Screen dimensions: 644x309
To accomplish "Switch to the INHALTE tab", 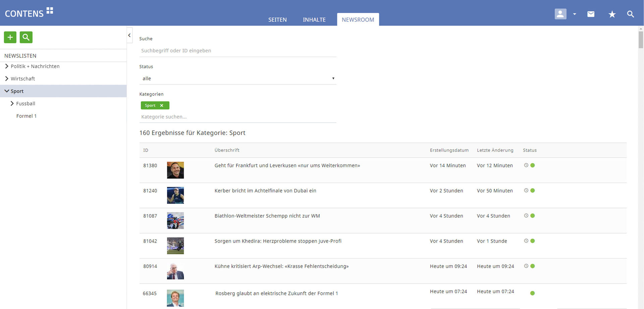I will pyautogui.click(x=314, y=20).
